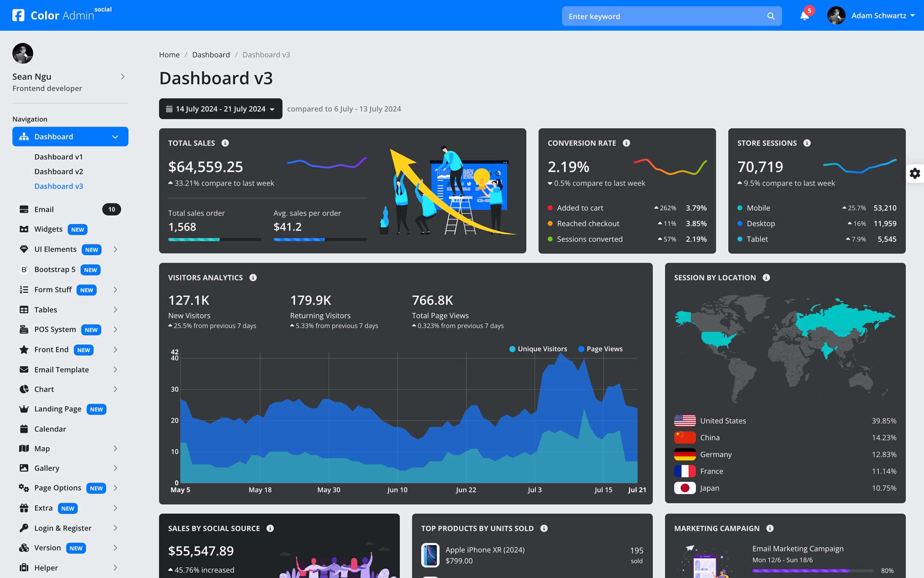
Task: Click Visitors Analytics info icon
Action: 253,277
